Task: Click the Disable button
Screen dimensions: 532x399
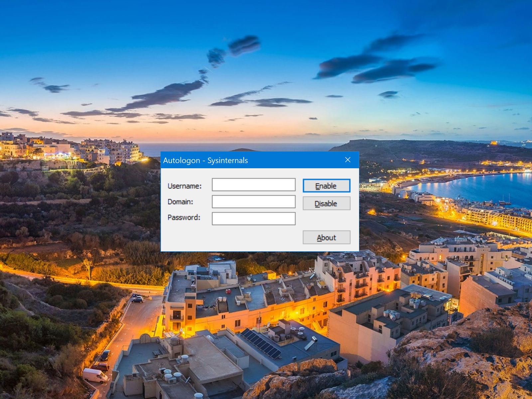Action: pos(326,203)
